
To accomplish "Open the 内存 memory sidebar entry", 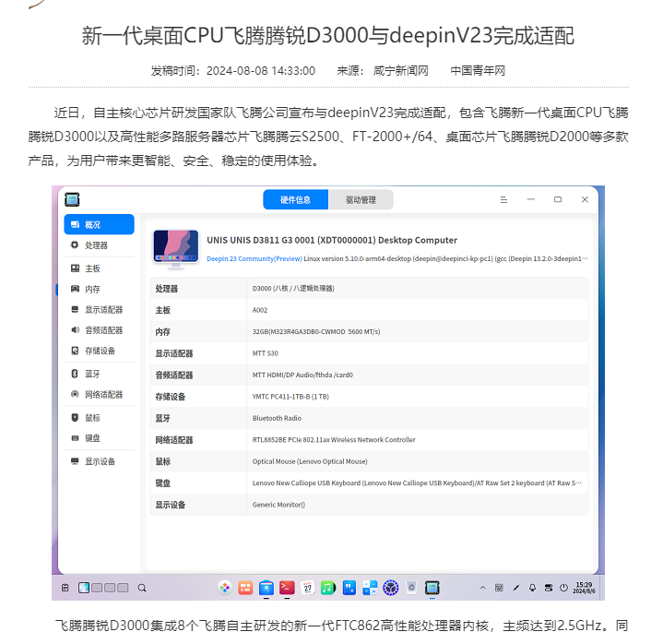I will 99,289.
